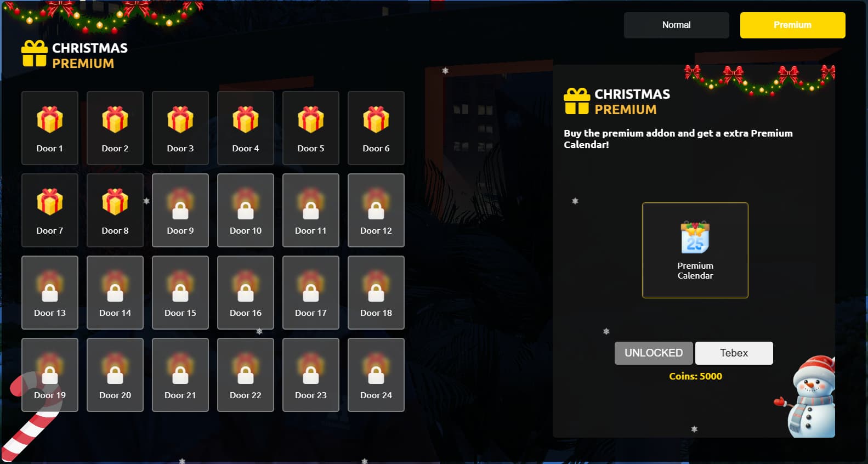The height and width of the screenshot is (464, 868).
Task: Click the locked Door 9 padlock
Action: pos(180,210)
